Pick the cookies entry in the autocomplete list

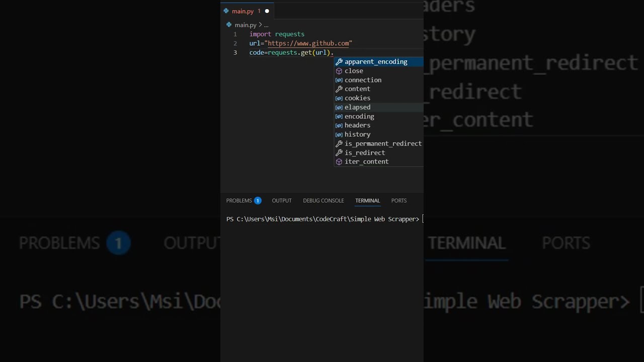357,98
